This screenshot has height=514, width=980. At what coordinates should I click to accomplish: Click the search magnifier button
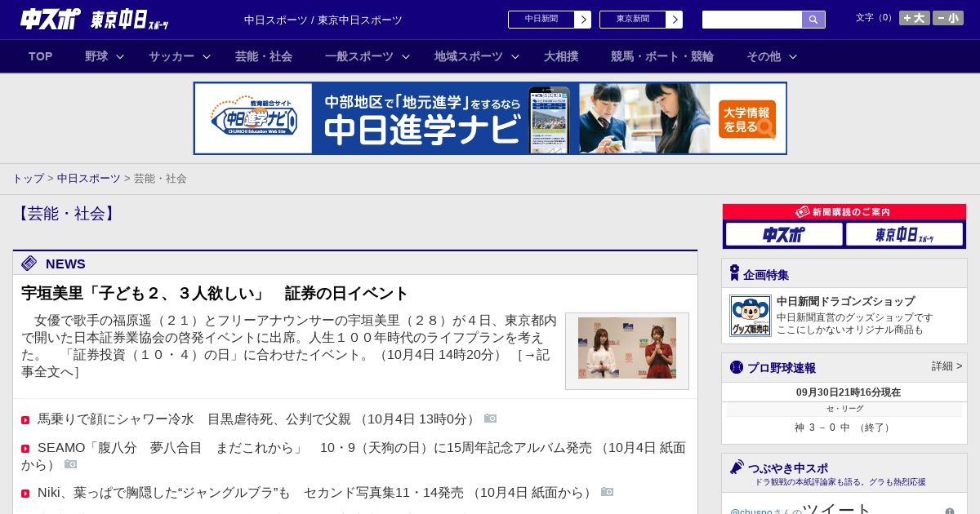pyautogui.click(x=813, y=20)
